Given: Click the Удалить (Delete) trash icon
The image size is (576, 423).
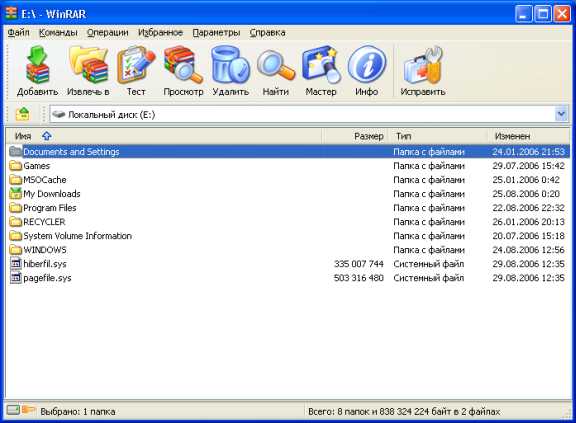Looking at the screenshot, I should pyautogui.click(x=230, y=65).
